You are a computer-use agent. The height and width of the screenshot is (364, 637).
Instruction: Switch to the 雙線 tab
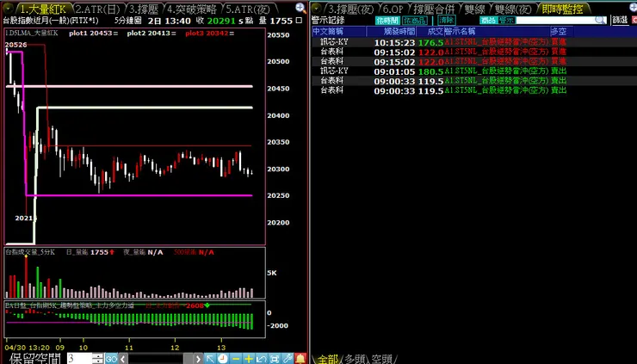(x=476, y=9)
